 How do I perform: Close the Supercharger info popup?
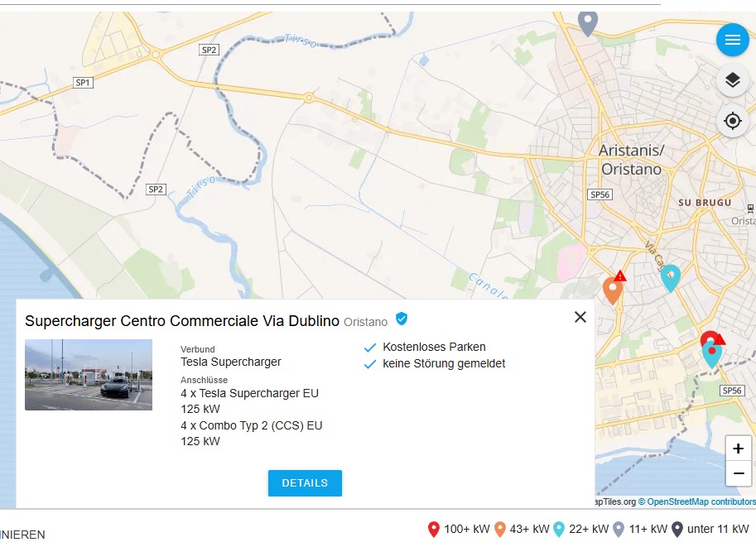coord(580,317)
